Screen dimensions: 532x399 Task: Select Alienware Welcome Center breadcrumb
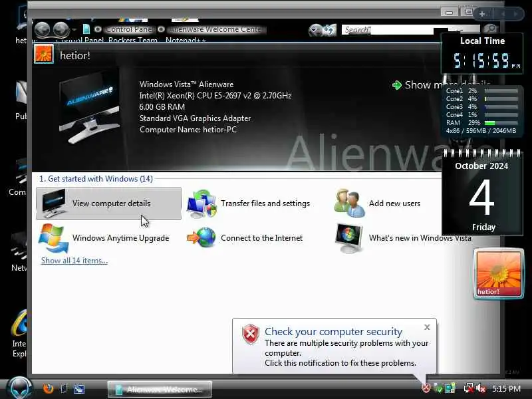point(216,29)
